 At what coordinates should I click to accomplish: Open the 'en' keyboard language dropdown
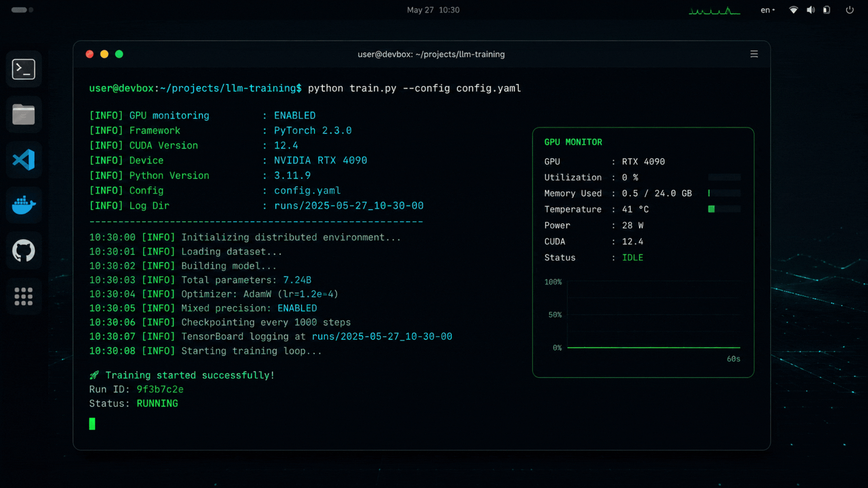[768, 10]
